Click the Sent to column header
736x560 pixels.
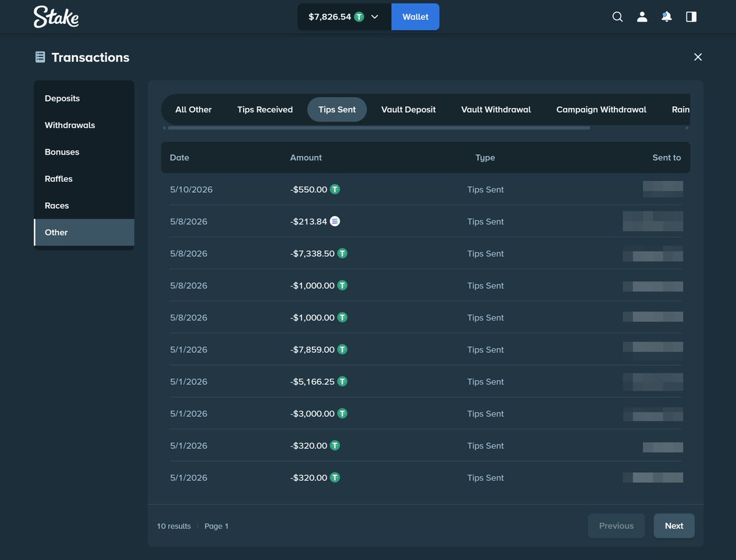click(x=667, y=158)
